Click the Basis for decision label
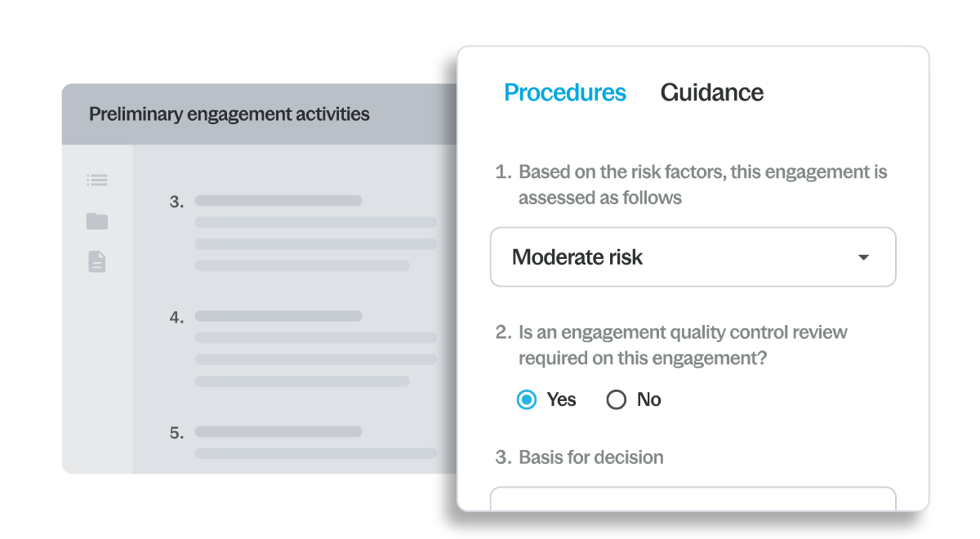 click(590, 457)
